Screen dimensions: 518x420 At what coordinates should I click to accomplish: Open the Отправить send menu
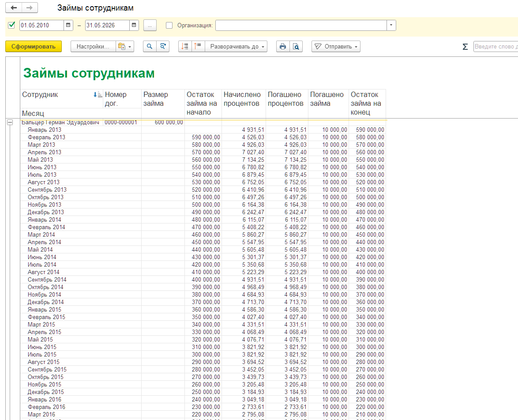point(336,47)
